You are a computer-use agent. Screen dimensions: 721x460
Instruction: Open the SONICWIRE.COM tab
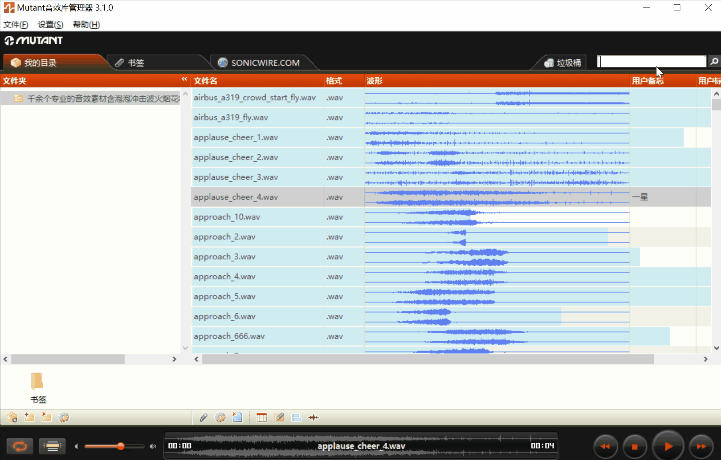coord(258,62)
